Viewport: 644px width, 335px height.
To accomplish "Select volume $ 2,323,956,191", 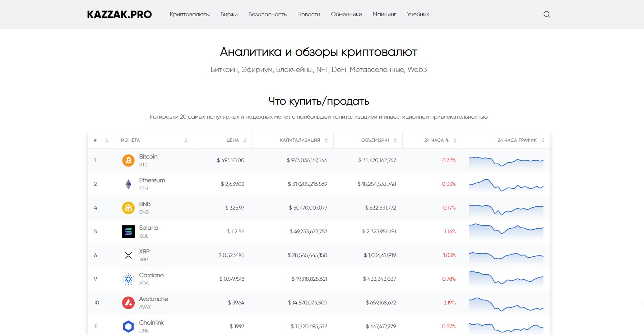I will tap(379, 231).
